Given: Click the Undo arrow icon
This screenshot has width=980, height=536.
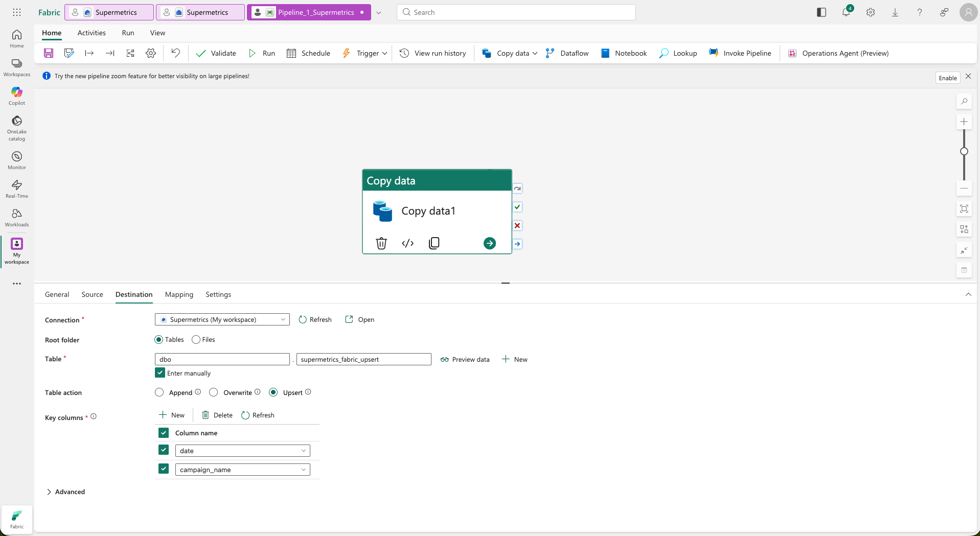Looking at the screenshot, I should pos(175,53).
